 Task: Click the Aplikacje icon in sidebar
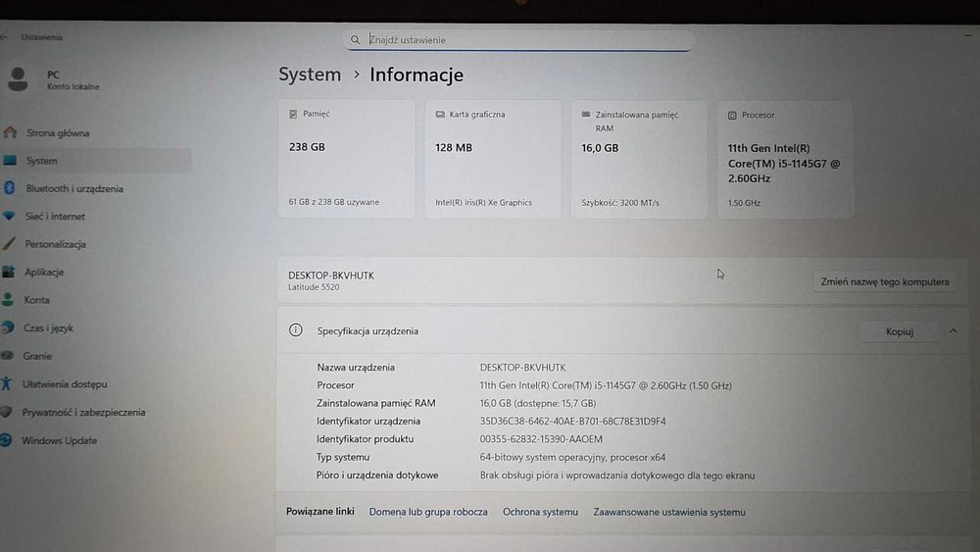[x=8, y=272]
